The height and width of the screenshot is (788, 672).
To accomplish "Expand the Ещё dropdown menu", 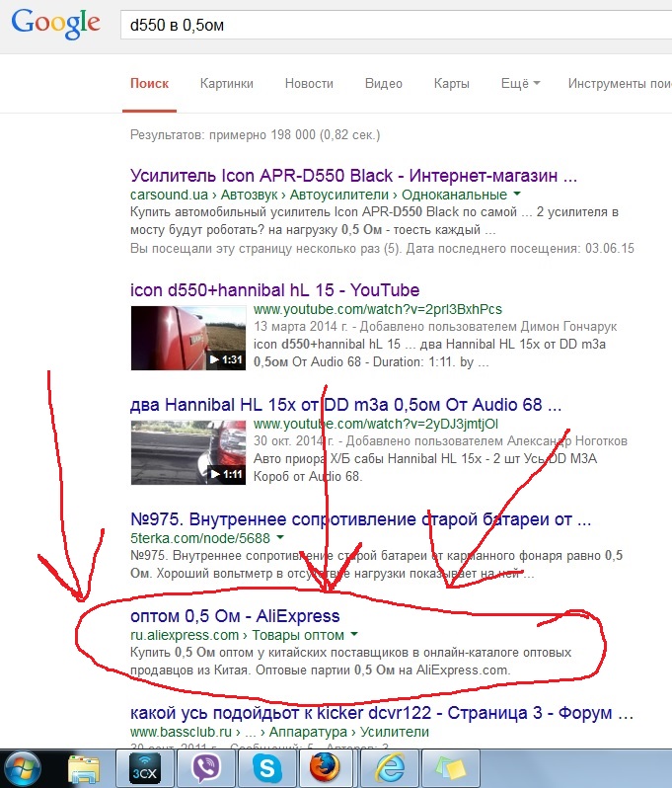I will pyautogui.click(x=520, y=84).
